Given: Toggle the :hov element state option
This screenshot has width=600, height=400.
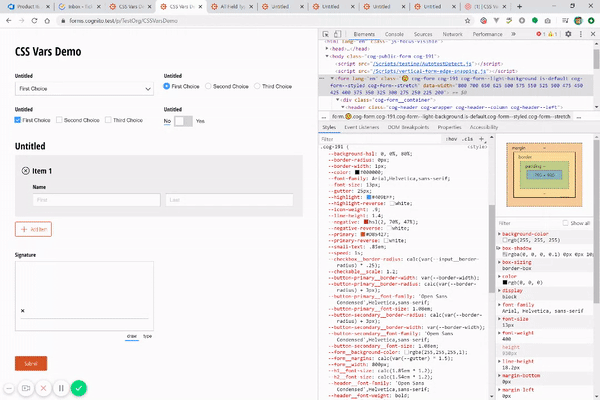Looking at the screenshot, I should click(451, 139).
